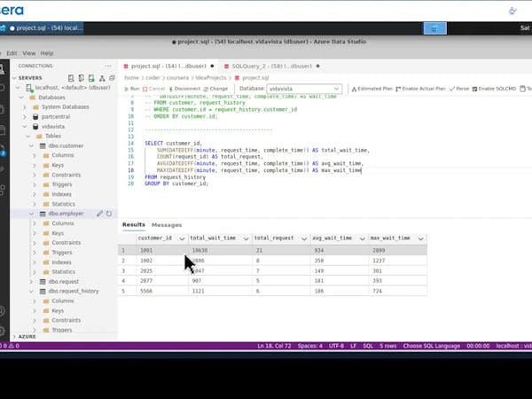Click the total_wait_time cell 907
The width and height of the screenshot is (532, 399).
tap(220, 280)
